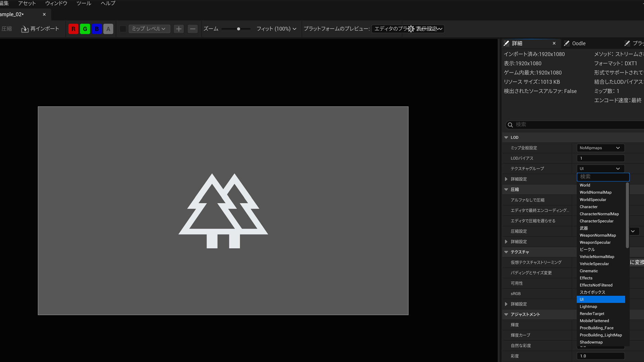Select Lightmap from texture group list

tap(588, 307)
